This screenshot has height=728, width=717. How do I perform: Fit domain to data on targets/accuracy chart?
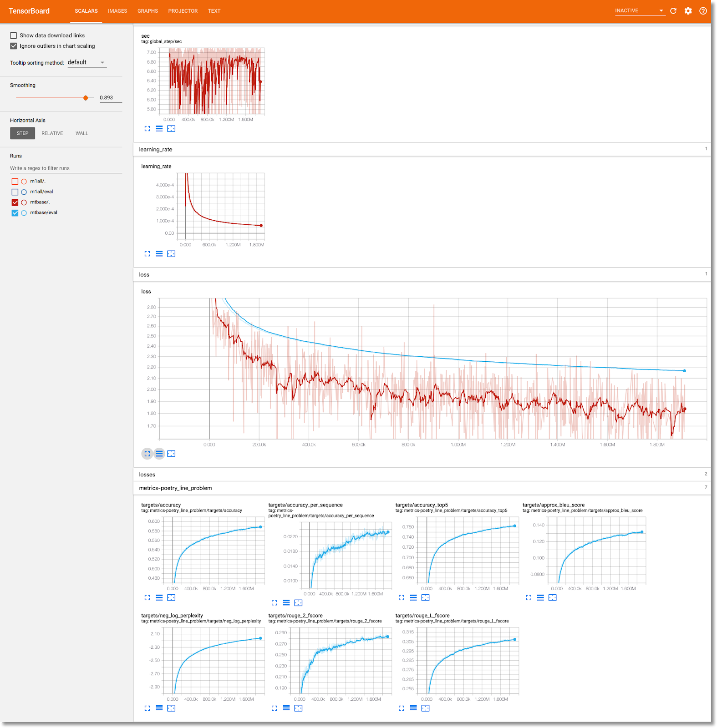click(171, 597)
